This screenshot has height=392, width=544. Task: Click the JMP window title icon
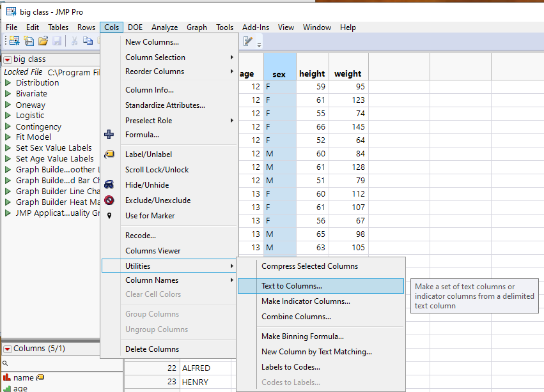(11, 11)
